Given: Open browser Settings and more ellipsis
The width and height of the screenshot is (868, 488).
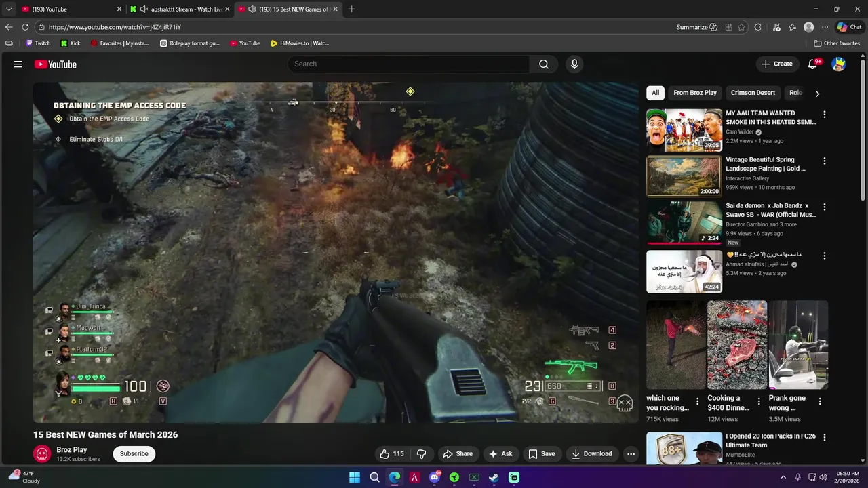Looking at the screenshot, I should click(825, 27).
